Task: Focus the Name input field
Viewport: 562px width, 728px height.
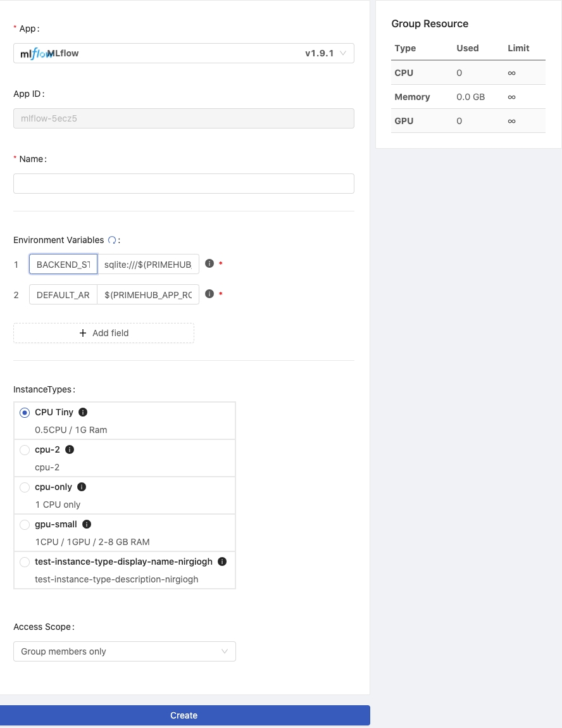Action: [x=184, y=184]
